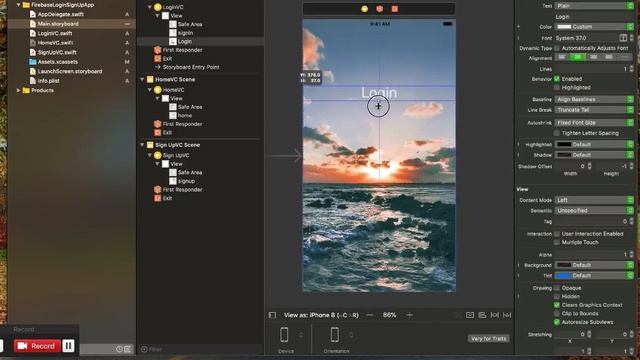Select center text alignment

click(x=578, y=58)
